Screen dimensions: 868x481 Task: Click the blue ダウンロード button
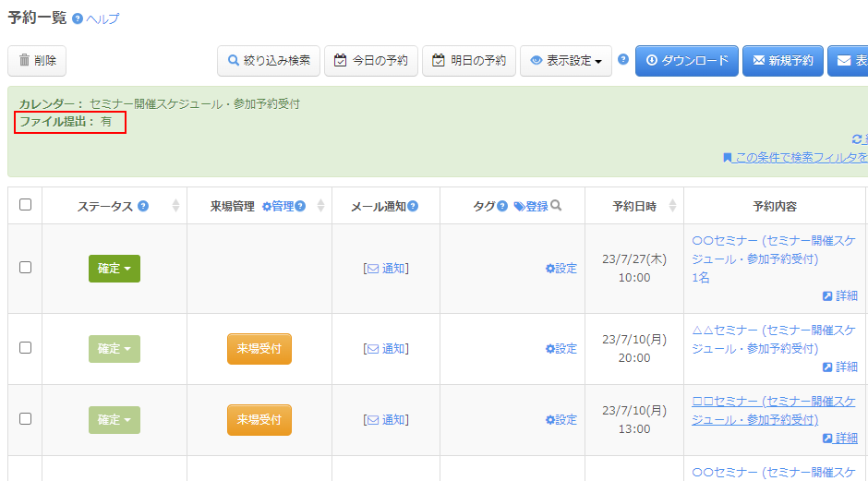pyautogui.click(x=686, y=61)
